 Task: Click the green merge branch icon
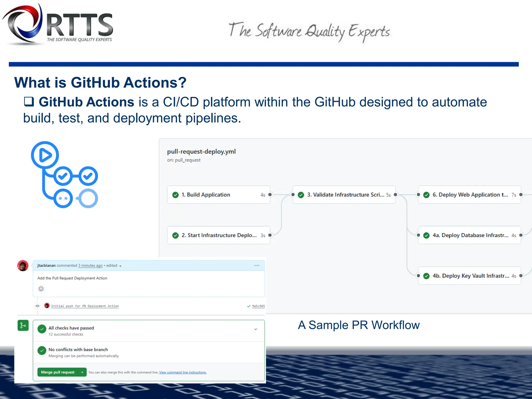(x=23, y=325)
